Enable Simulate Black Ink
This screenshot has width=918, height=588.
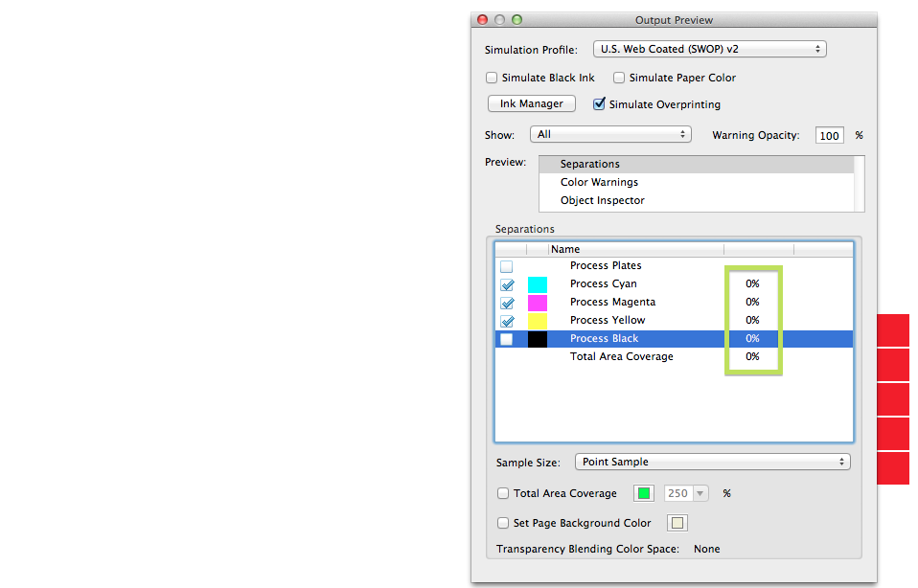coord(492,78)
